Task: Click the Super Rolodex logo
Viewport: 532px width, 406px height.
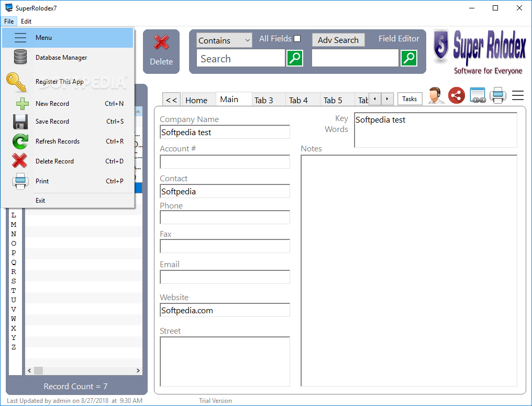Action: tap(480, 52)
